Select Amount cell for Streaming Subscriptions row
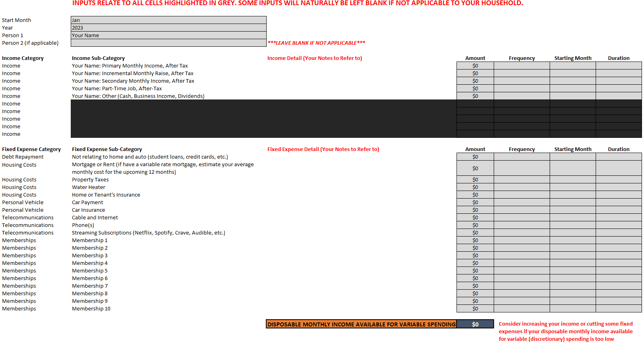 coord(475,233)
